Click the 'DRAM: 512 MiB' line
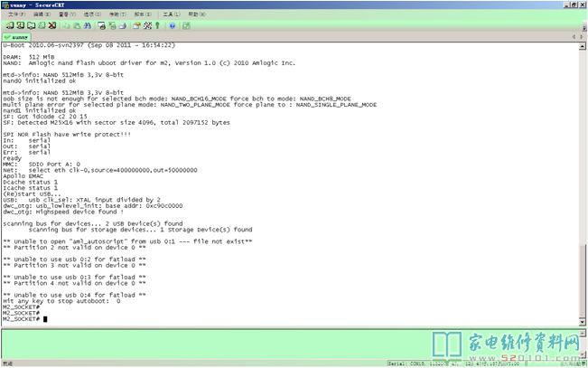 point(29,57)
